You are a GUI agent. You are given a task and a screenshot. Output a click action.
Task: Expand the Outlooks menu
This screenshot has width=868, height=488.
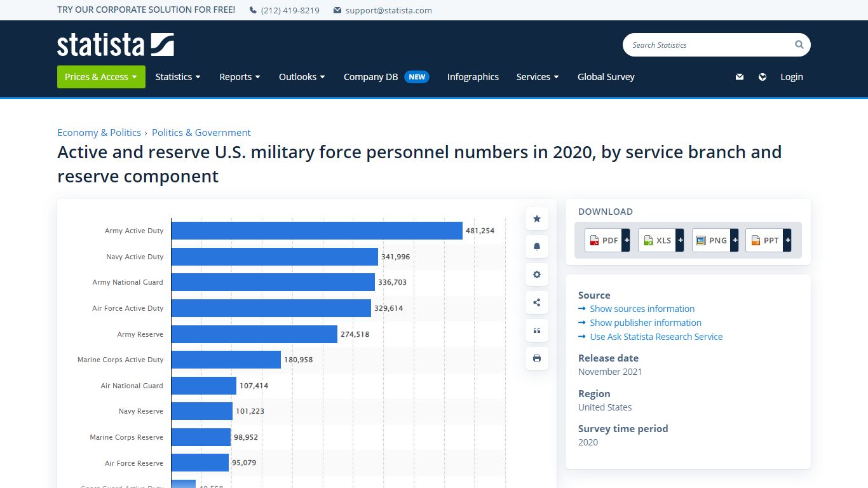point(302,77)
